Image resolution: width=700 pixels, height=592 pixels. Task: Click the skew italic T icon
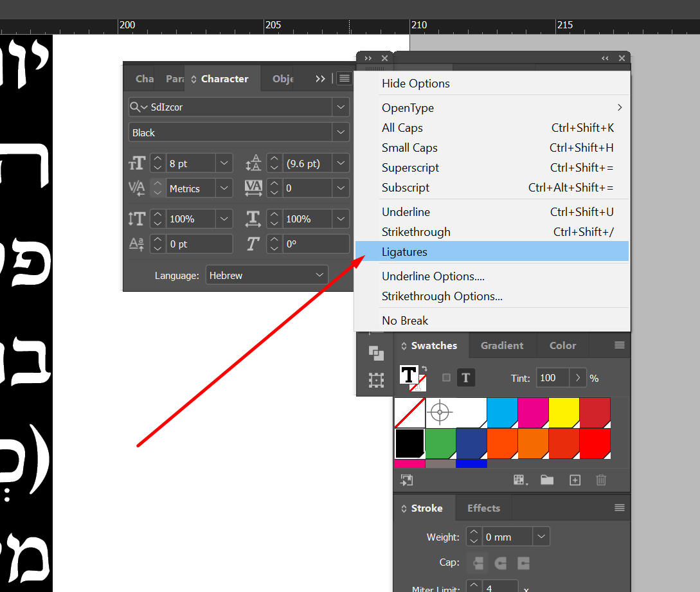pyautogui.click(x=253, y=244)
